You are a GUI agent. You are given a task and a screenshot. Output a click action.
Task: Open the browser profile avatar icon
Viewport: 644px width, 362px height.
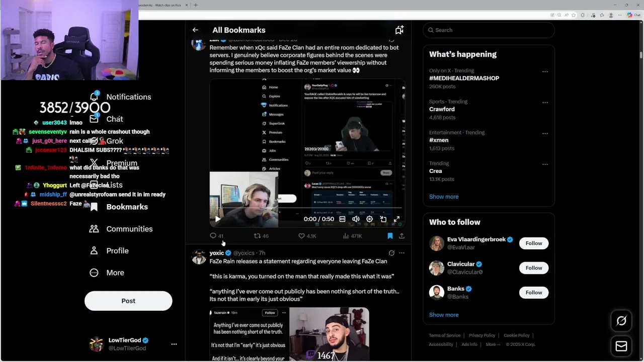point(611,15)
